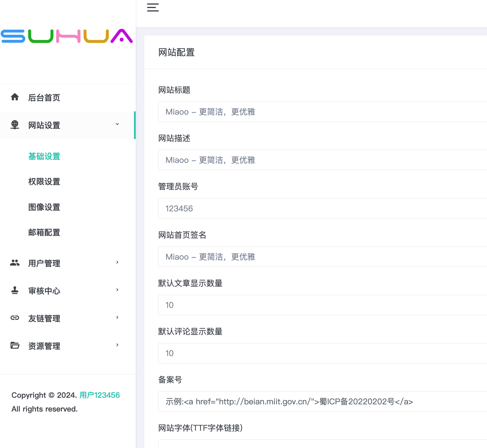Open 用户管理 menu label
This screenshot has height=448, width=487.
click(44, 263)
